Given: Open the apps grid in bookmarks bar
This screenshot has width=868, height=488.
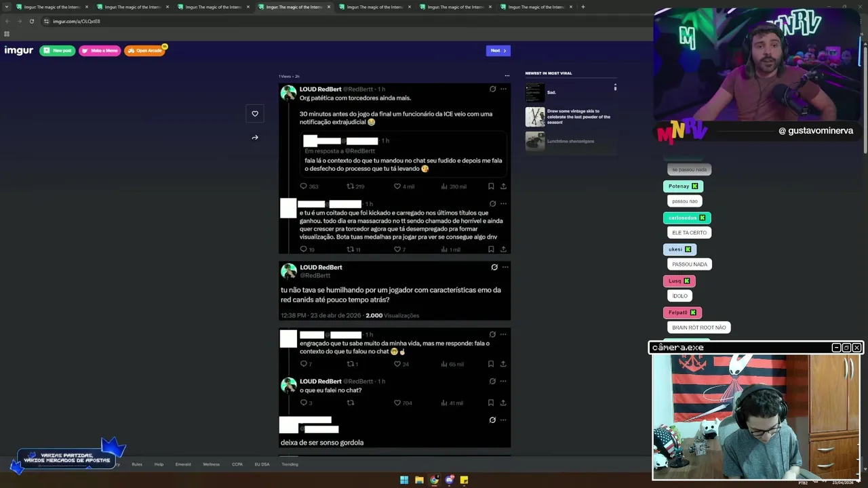Looking at the screenshot, I should pos(7,34).
